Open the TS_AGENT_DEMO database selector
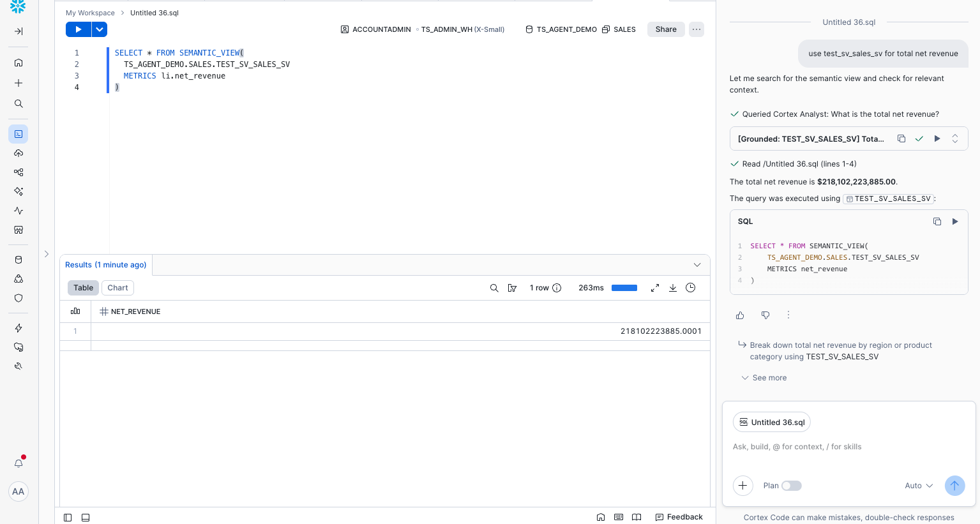This screenshot has height=524, width=980. coord(561,29)
